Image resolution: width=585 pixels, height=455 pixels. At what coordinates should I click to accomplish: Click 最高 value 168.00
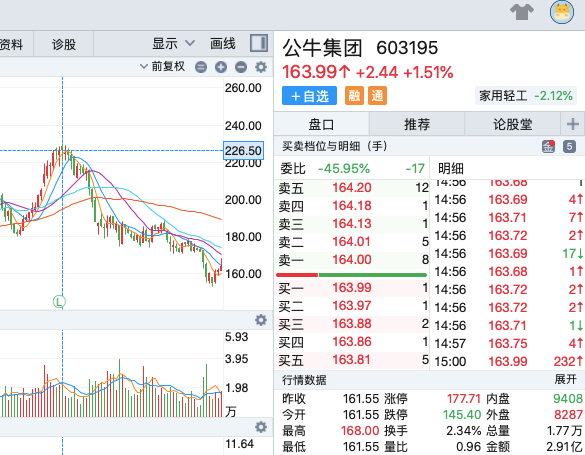click(360, 431)
